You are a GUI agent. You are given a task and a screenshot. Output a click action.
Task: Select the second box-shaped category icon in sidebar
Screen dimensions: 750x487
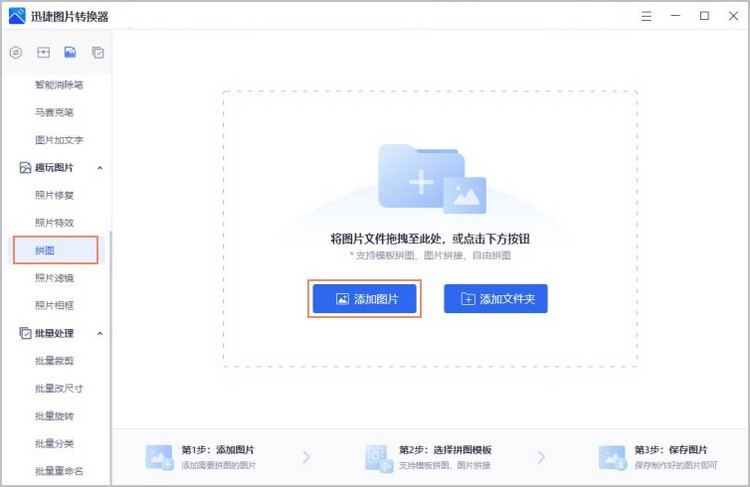point(44,52)
